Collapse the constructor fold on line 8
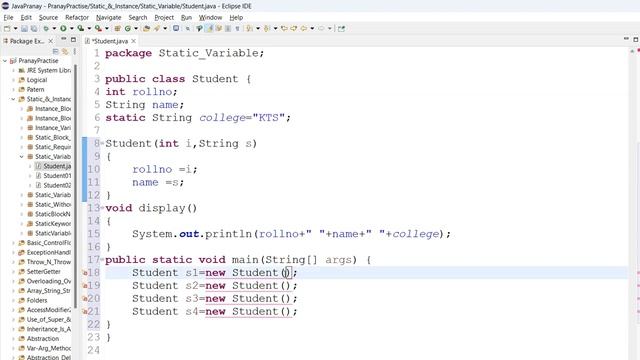The height and width of the screenshot is (360, 640). (x=102, y=143)
